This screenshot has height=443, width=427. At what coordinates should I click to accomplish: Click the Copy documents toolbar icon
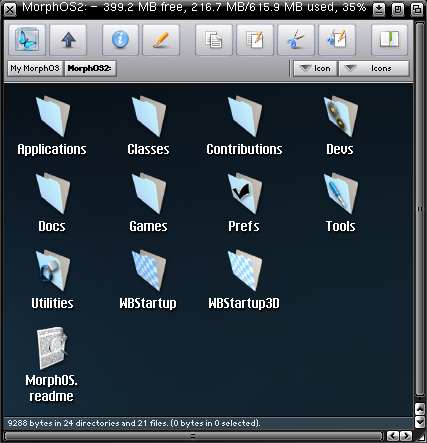tap(214, 40)
